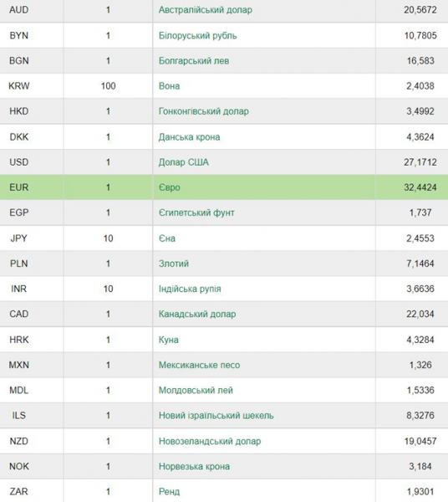The height and width of the screenshot is (502, 448).
Task: Open the Долар США link
Action: coord(184,162)
